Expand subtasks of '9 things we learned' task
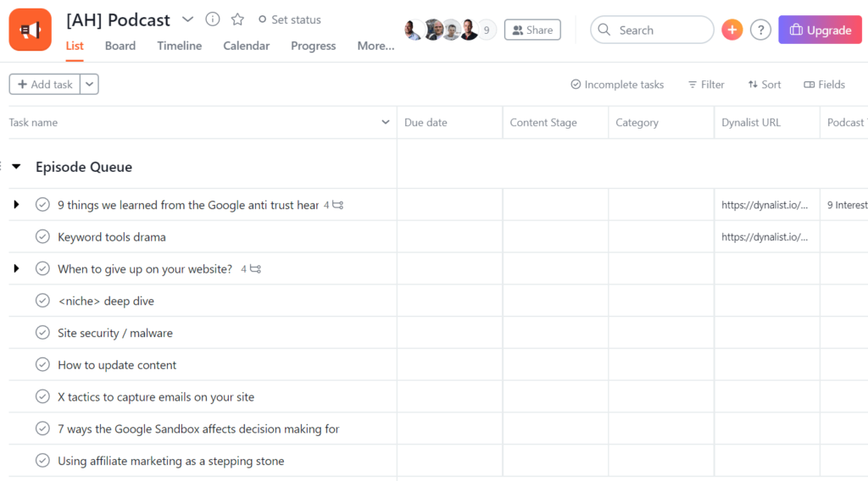 coord(17,205)
